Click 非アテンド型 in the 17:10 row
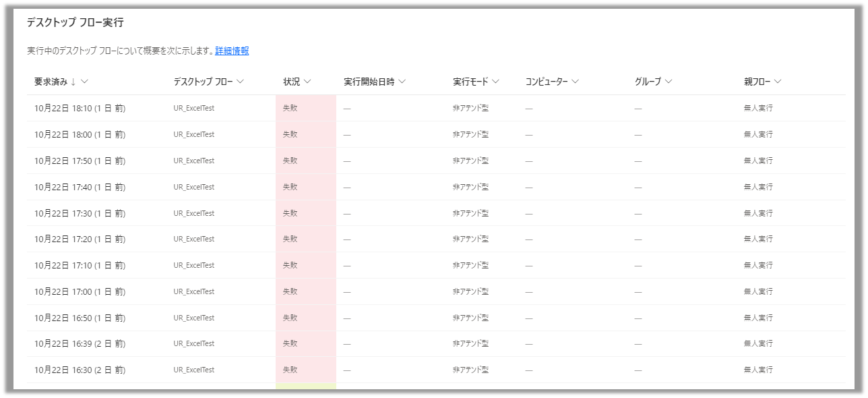 point(470,265)
